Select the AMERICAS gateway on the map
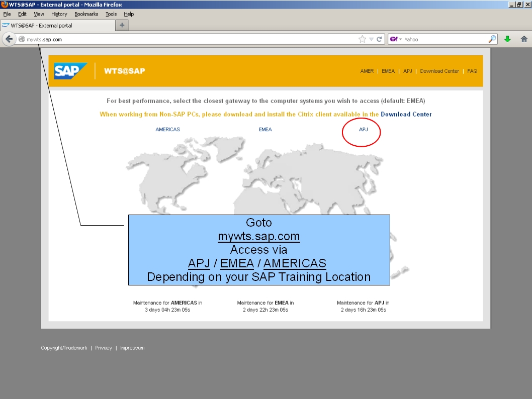This screenshot has width=532, height=399. pos(167,129)
